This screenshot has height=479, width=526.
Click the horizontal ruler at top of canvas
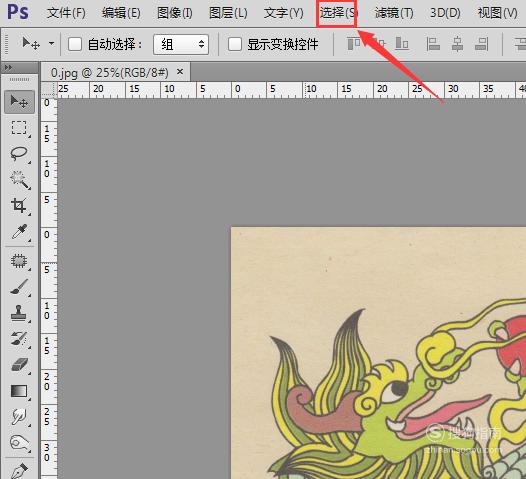[x=292, y=90]
